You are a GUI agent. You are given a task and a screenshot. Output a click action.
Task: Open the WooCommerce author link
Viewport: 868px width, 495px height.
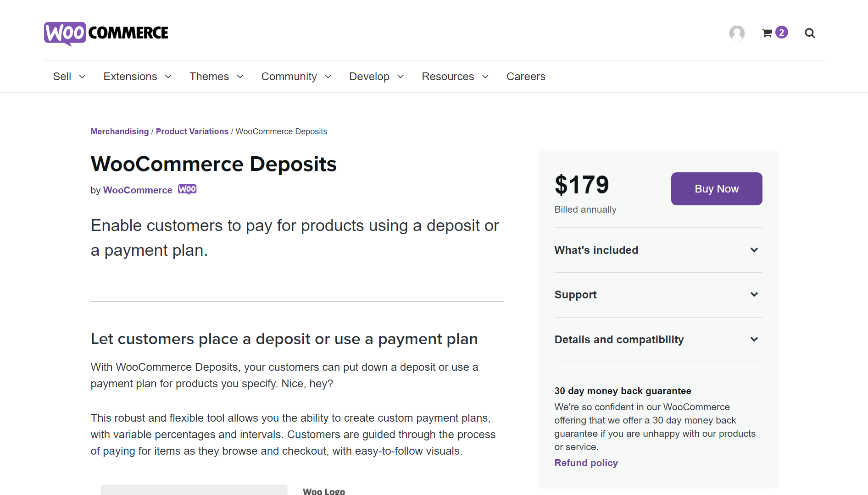[138, 190]
